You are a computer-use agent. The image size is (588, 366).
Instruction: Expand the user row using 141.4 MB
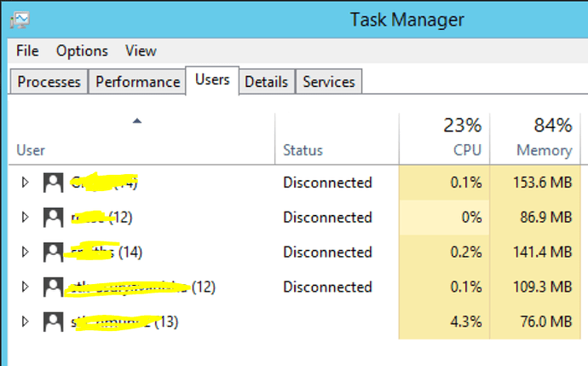point(25,252)
